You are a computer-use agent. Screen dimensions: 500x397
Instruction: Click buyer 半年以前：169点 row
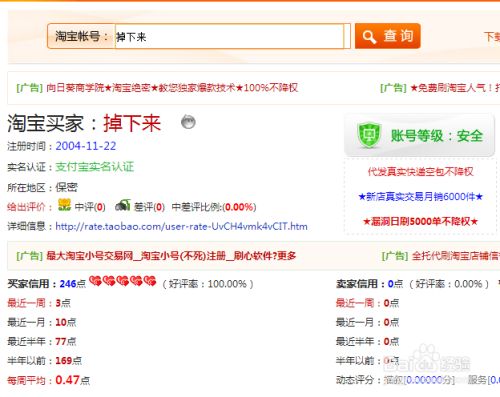[x=45, y=361]
